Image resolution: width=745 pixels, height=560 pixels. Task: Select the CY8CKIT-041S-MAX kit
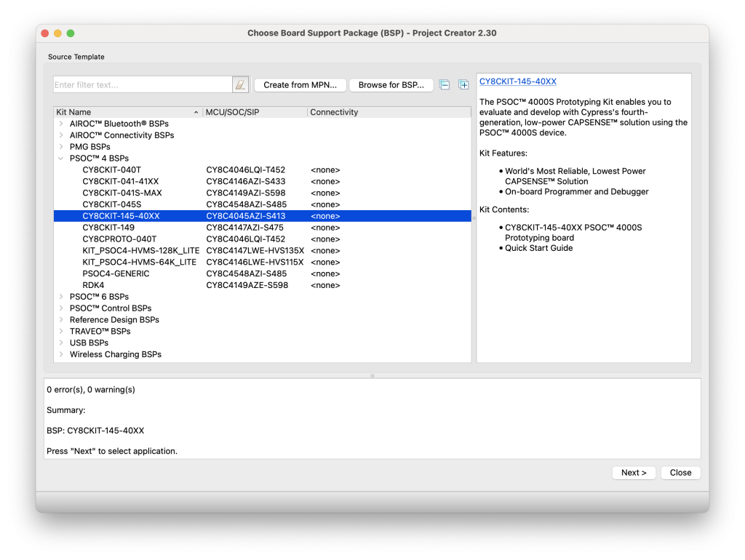pos(122,193)
